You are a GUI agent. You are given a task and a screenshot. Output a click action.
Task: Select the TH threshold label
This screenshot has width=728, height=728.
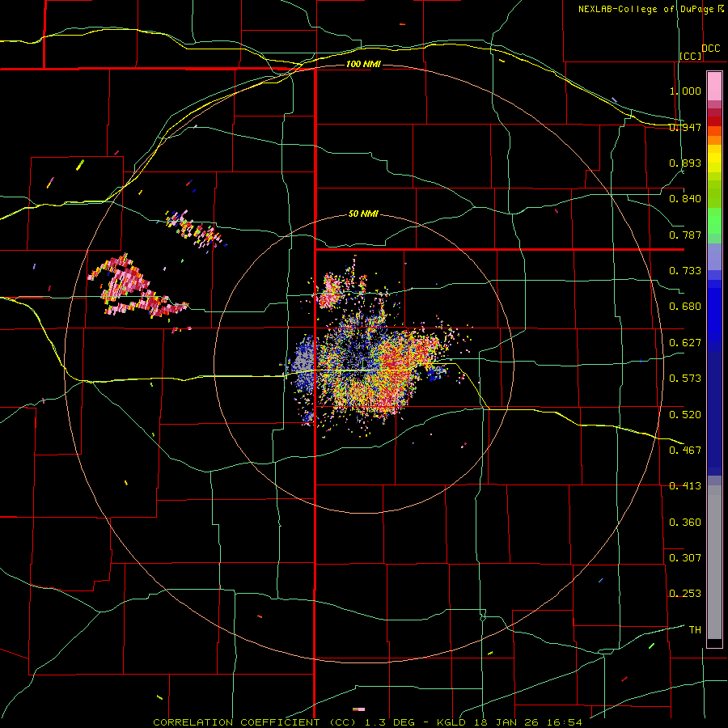(695, 630)
